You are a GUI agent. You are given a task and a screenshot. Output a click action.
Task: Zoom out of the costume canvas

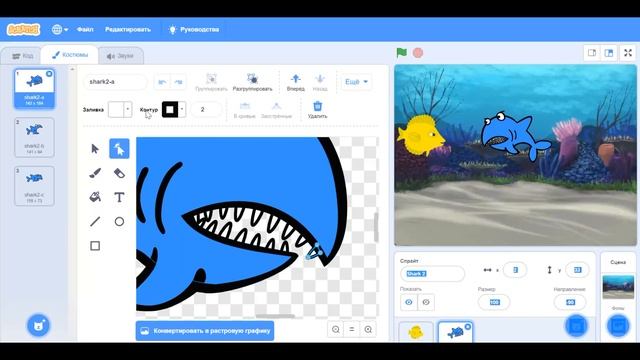pyautogui.click(x=336, y=329)
